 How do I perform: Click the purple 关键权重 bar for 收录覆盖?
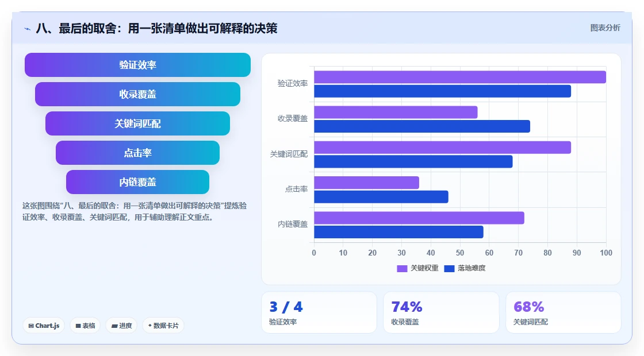[396, 113]
